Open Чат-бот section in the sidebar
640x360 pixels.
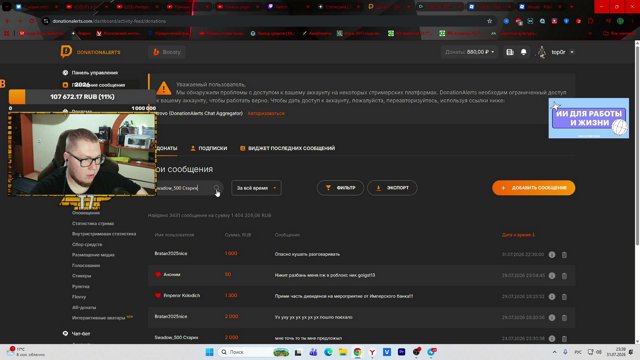tap(81, 333)
